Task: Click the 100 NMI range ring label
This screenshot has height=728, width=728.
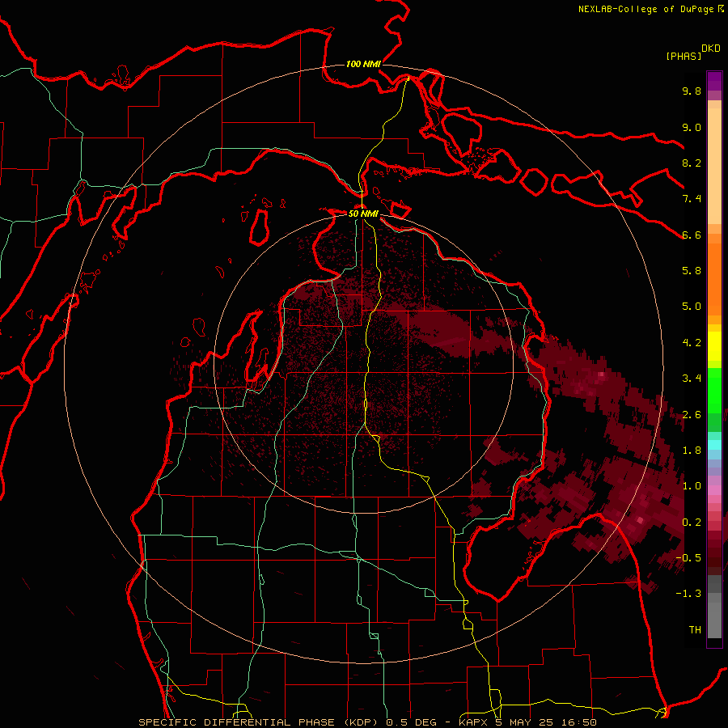Action: (x=363, y=64)
